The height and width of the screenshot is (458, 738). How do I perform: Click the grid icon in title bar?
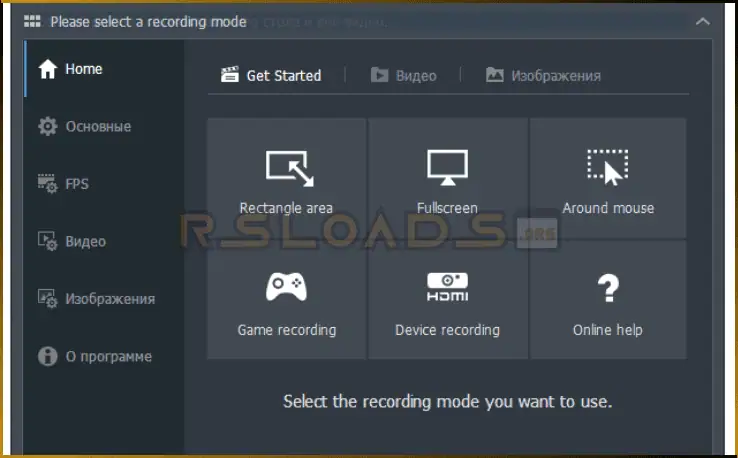tap(32, 21)
